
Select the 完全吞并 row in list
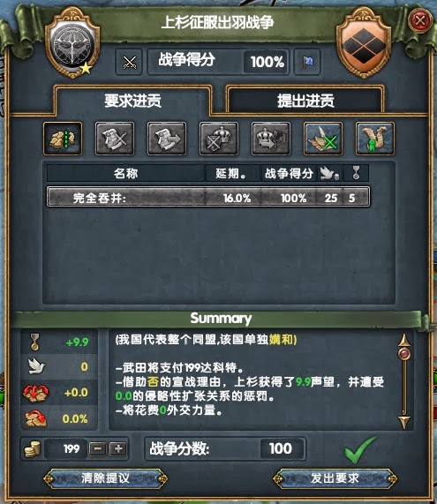[x=208, y=197]
